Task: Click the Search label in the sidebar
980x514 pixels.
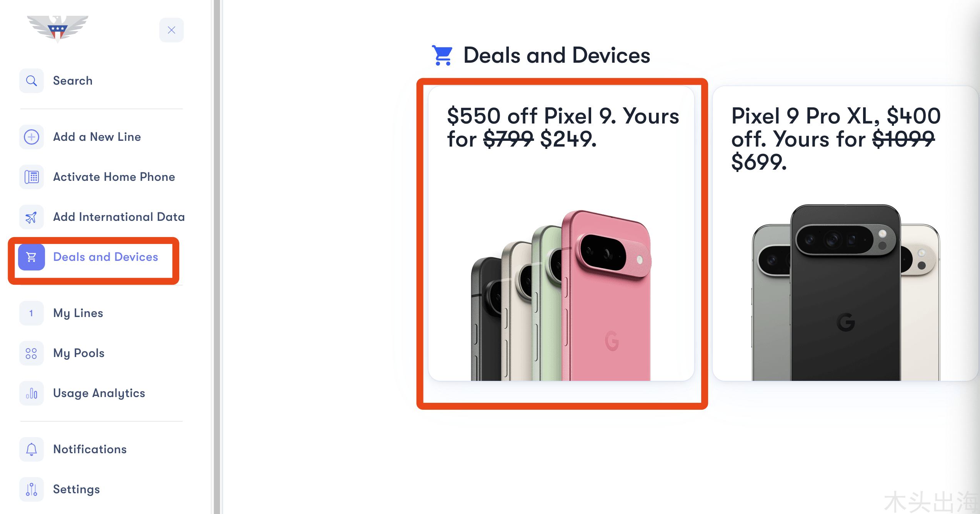Action: [x=73, y=81]
